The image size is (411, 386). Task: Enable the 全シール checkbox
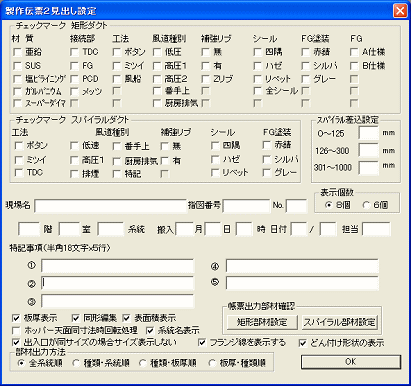coord(258,91)
